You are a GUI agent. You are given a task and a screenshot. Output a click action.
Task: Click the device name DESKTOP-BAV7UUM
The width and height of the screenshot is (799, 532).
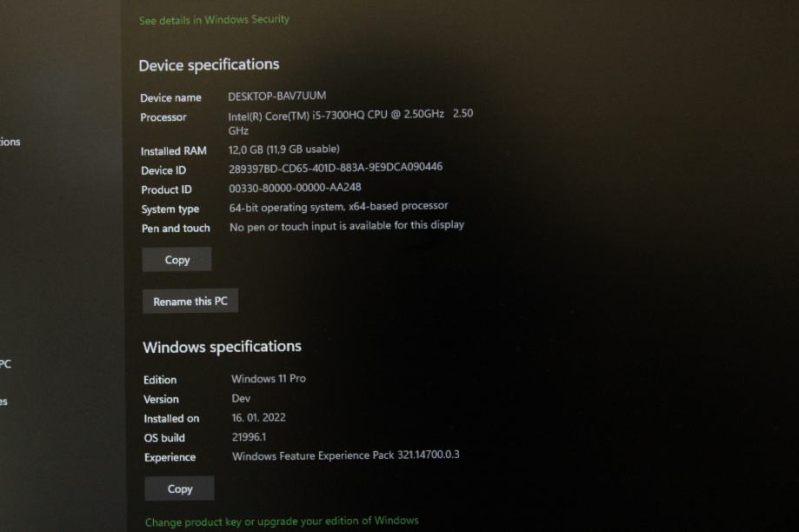276,96
